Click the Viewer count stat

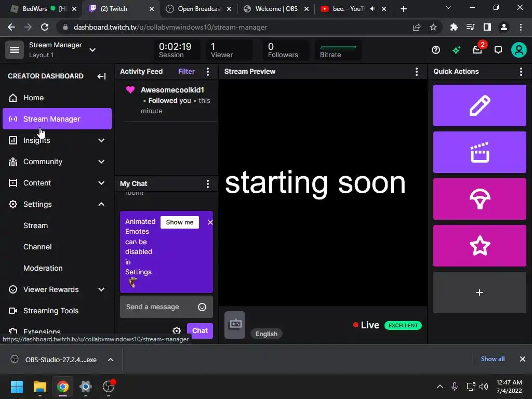coord(229,50)
